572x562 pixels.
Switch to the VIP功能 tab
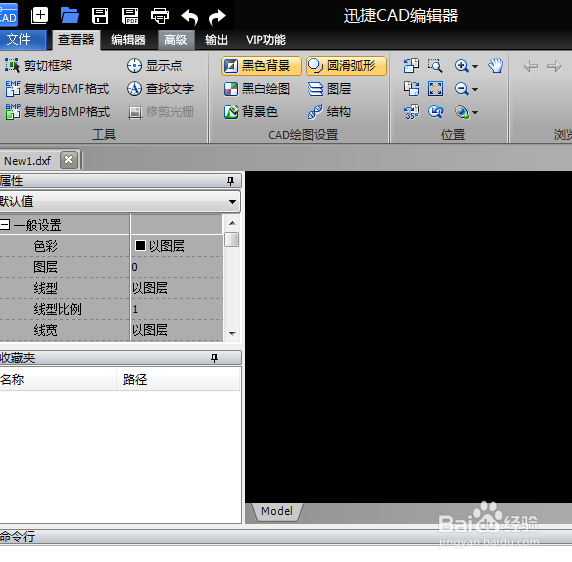tap(266, 40)
